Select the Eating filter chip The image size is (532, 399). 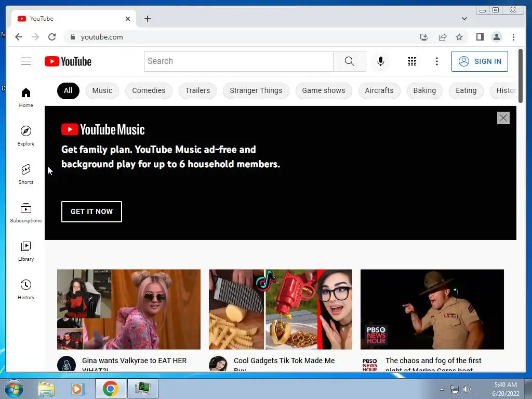coord(466,90)
